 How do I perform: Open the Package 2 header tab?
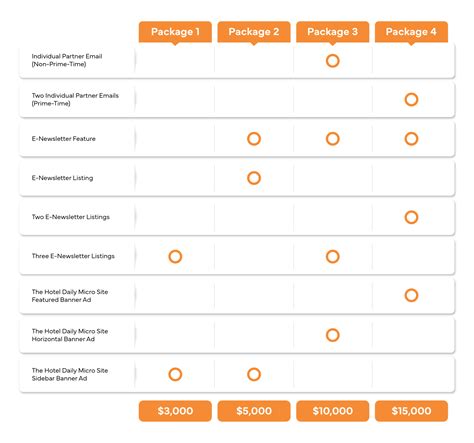tap(254, 32)
